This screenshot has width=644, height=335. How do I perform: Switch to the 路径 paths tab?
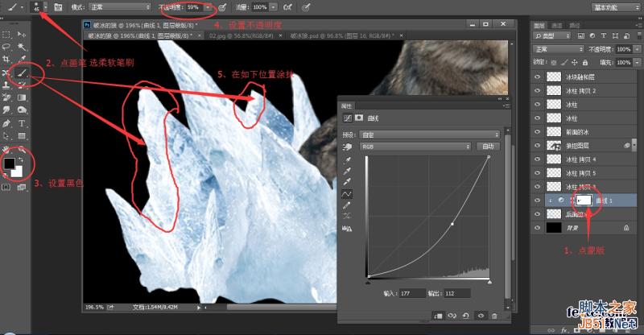pyautogui.click(x=574, y=26)
